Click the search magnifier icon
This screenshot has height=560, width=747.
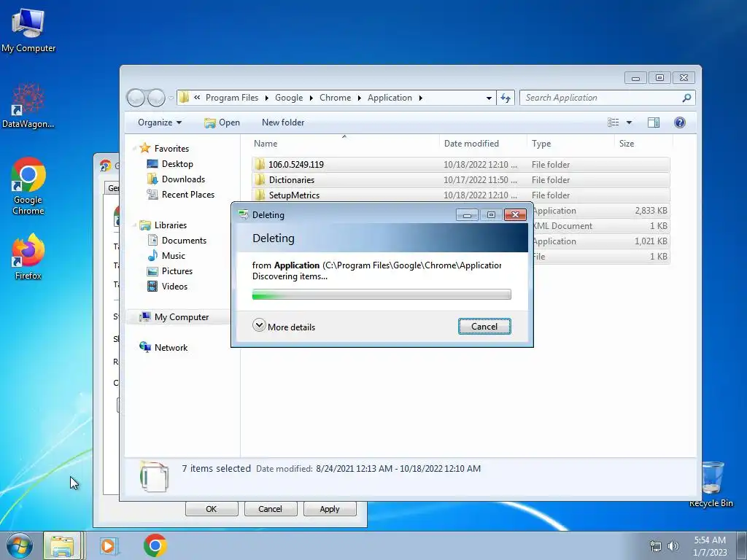(686, 98)
